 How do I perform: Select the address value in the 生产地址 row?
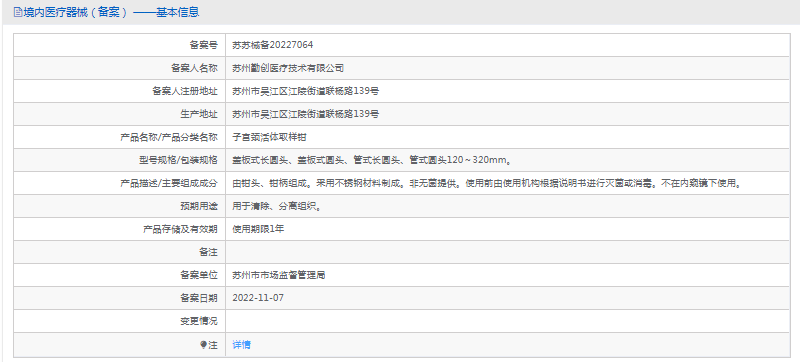[306, 114]
